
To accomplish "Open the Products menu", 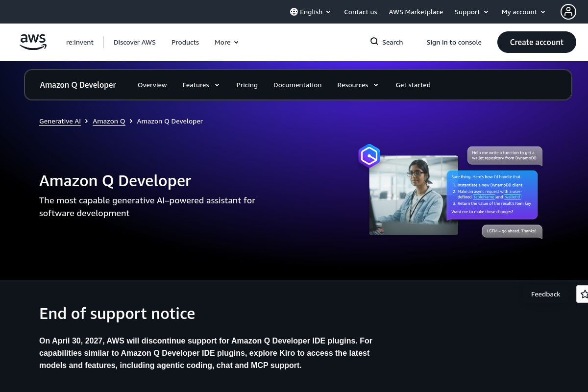I will tap(185, 42).
